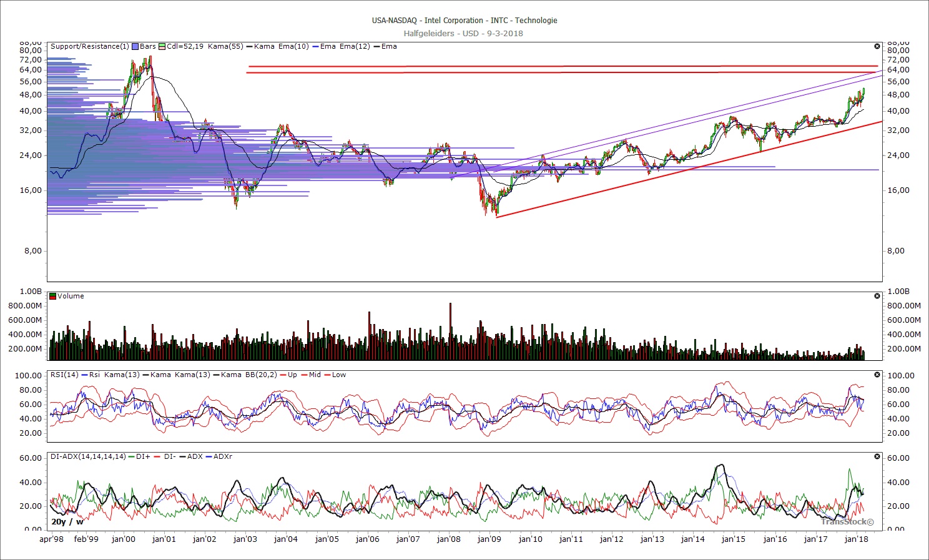Click the blue ADXr legend entry
929x560 pixels.
coord(219,456)
